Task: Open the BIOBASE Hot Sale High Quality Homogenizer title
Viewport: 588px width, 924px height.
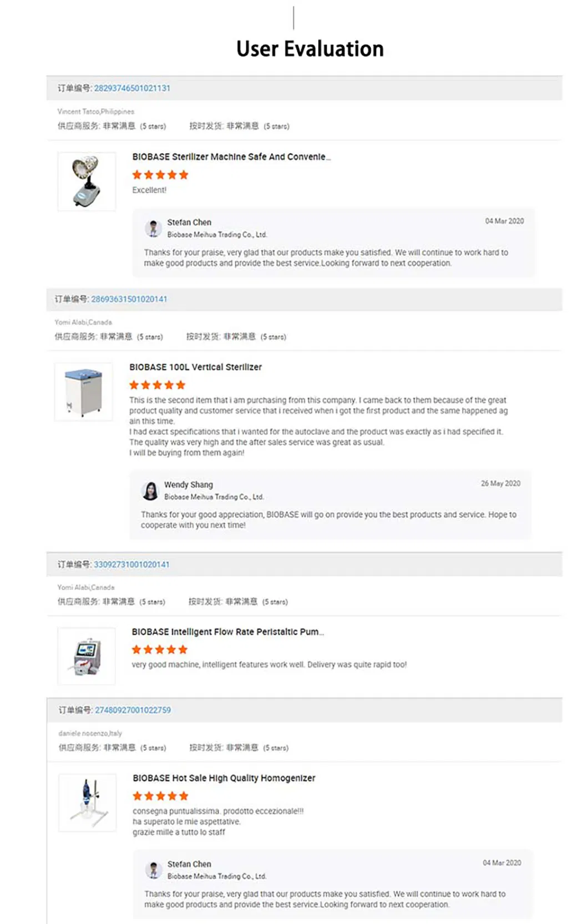Action: pyautogui.click(x=224, y=778)
